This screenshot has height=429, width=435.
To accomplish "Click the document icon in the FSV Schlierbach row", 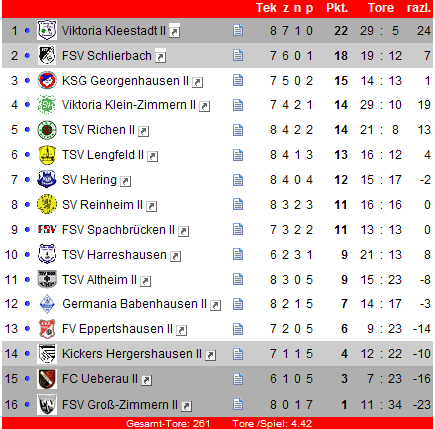I will click(238, 55).
